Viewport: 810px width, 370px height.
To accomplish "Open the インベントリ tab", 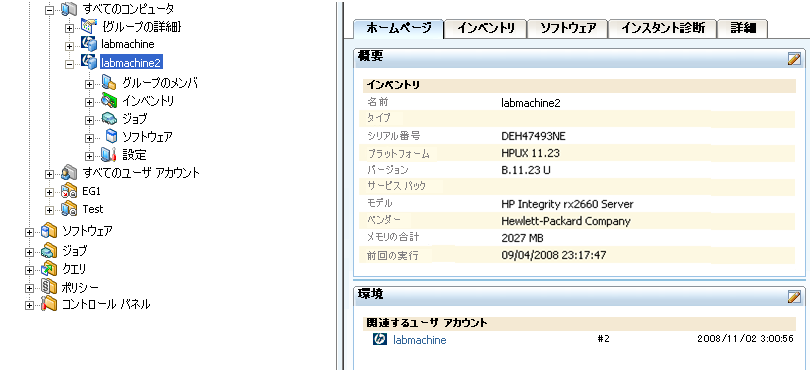I will pos(486,28).
